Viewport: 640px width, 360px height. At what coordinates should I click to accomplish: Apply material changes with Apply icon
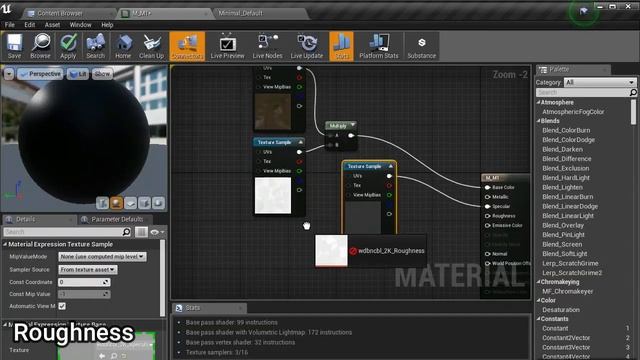pos(68,46)
